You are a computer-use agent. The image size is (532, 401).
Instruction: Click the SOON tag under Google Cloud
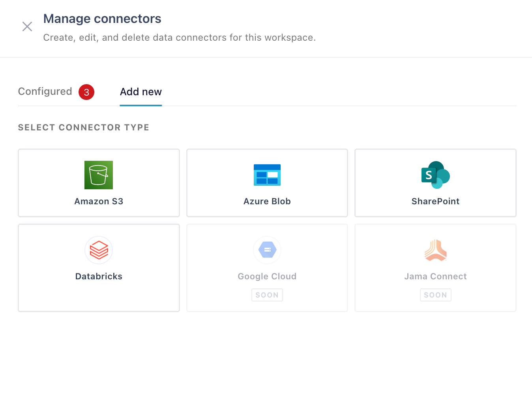(267, 295)
